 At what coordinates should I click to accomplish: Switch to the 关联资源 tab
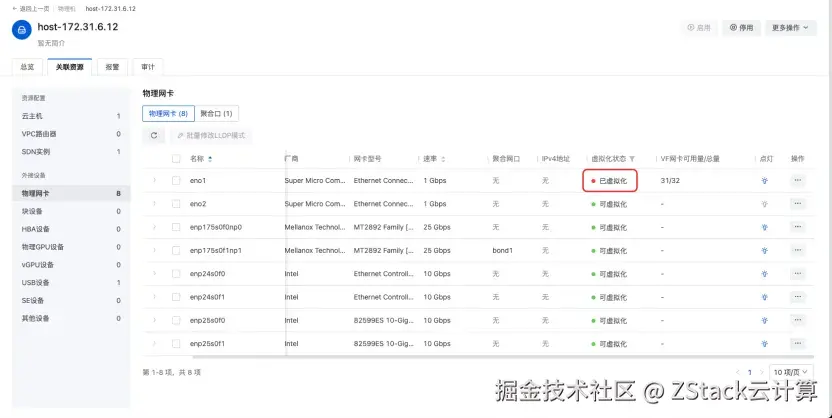(x=70, y=67)
